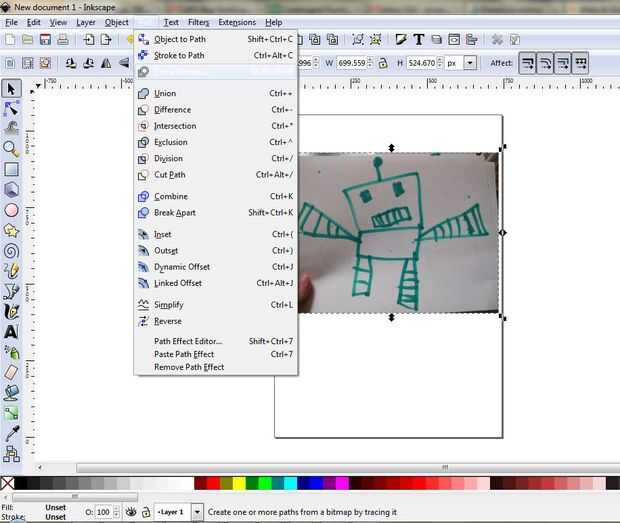
Task: Select the Ellipse circle tool
Action: tap(11, 210)
